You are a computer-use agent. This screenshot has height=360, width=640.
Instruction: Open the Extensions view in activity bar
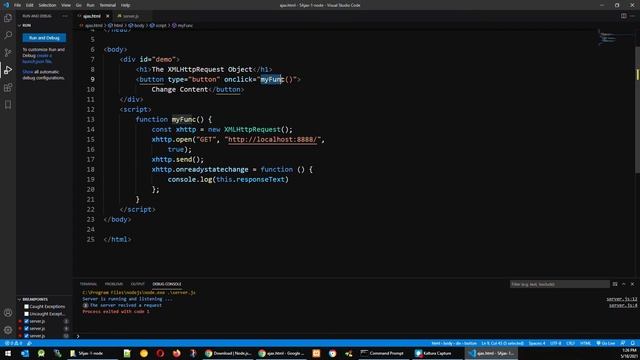click(x=8, y=88)
